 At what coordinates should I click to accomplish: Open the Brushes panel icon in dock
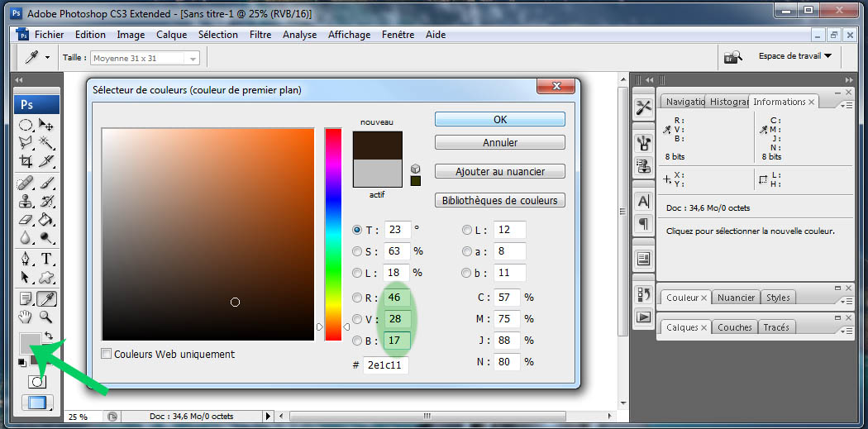[x=644, y=143]
